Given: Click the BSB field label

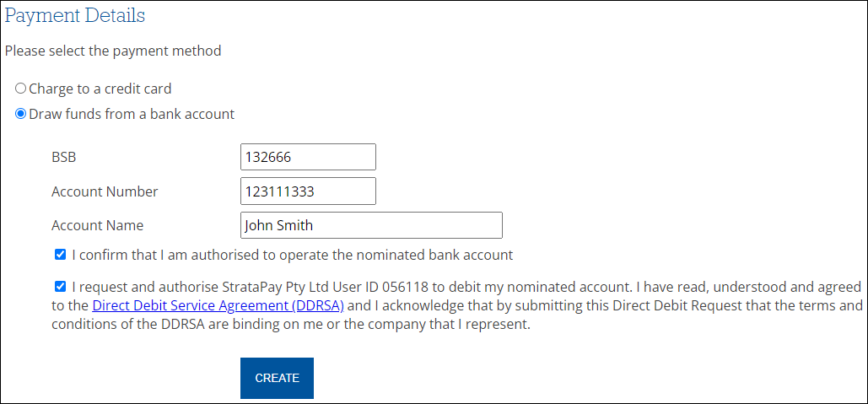Looking at the screenshot, I should pos(63,157).
